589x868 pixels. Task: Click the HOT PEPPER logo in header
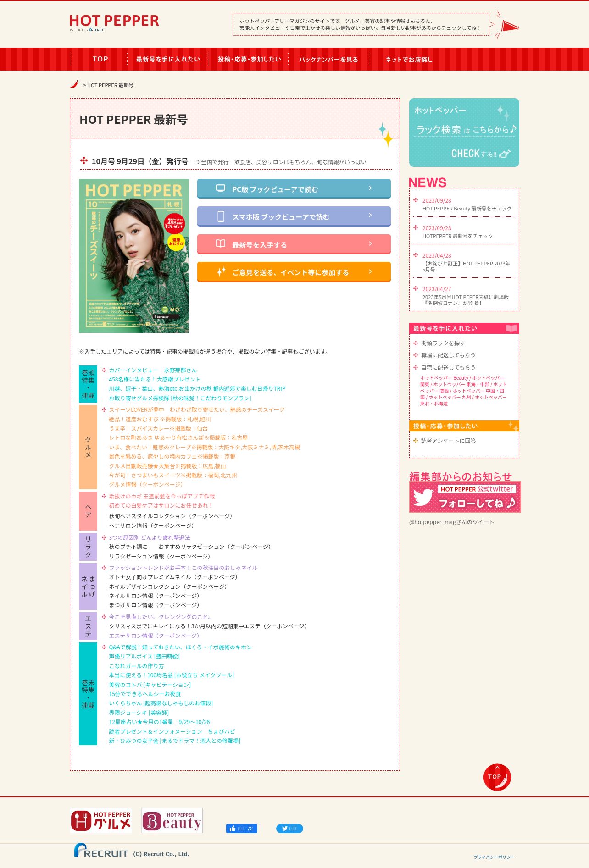(x=114, y=22)
